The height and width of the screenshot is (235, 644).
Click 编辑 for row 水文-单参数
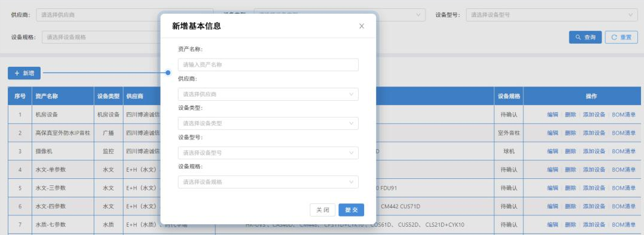[553, 170]
